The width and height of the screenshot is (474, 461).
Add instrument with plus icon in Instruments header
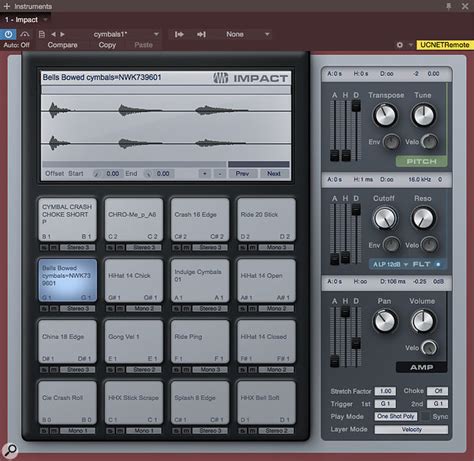tap(6, 6)
